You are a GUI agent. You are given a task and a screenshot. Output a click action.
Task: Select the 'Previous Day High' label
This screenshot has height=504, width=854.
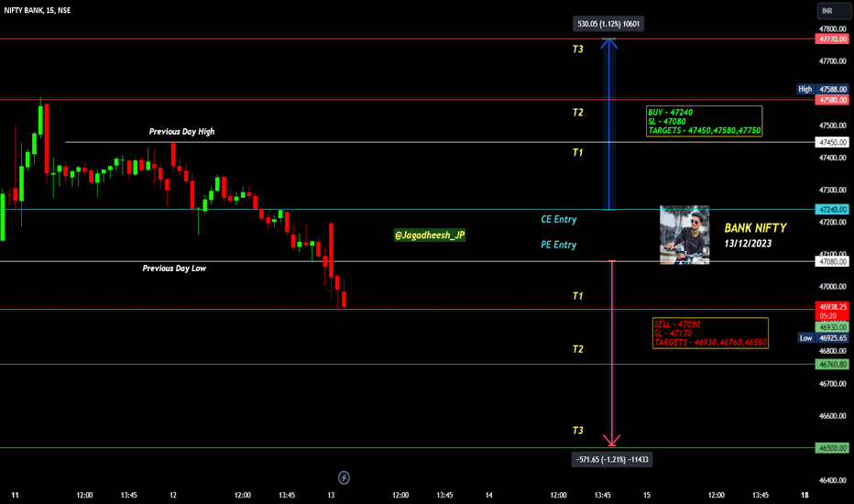pos(182,131)
